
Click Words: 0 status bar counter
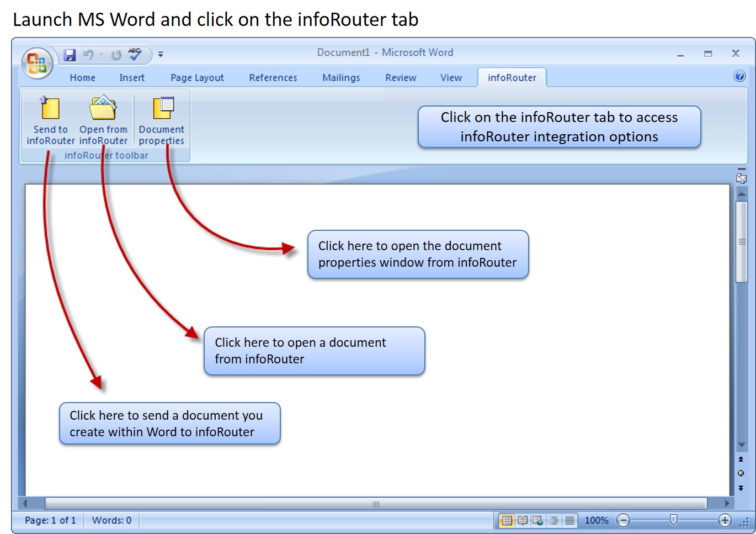point(112,520)
